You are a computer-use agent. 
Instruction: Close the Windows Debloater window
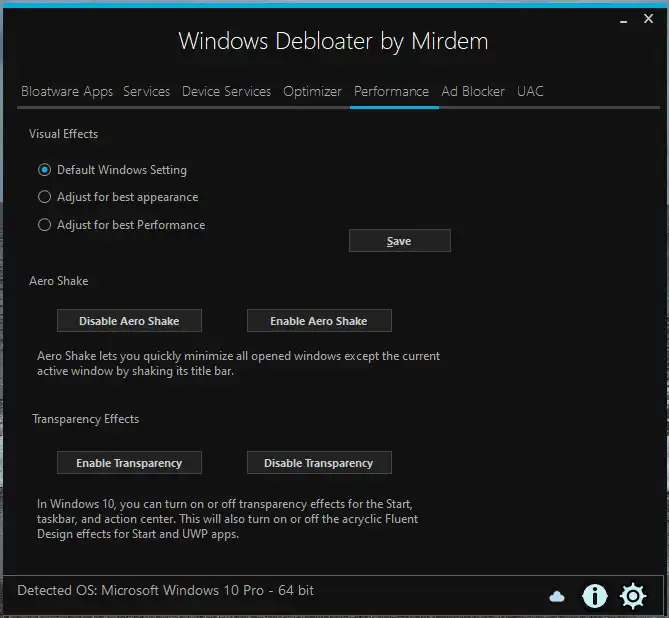[648, 19]
